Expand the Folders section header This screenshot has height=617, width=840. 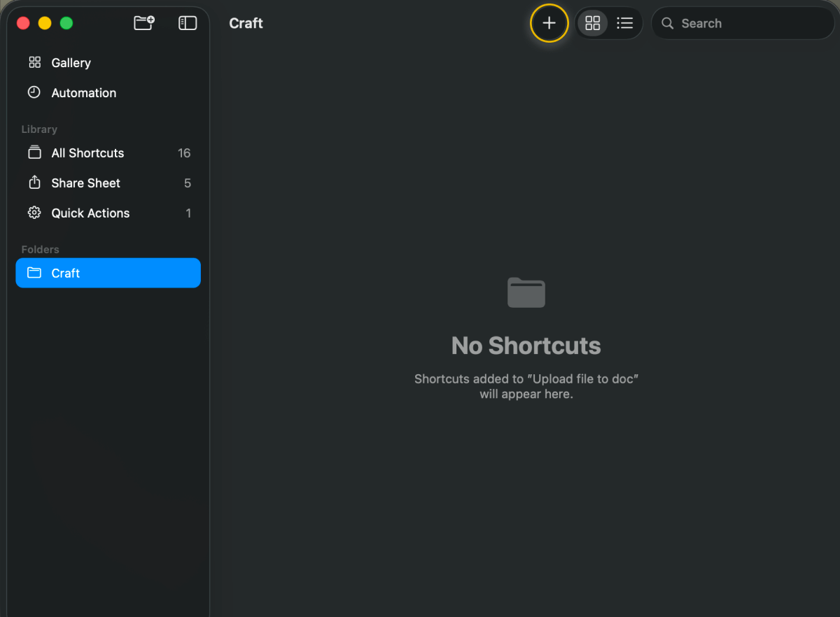[40, 249]
